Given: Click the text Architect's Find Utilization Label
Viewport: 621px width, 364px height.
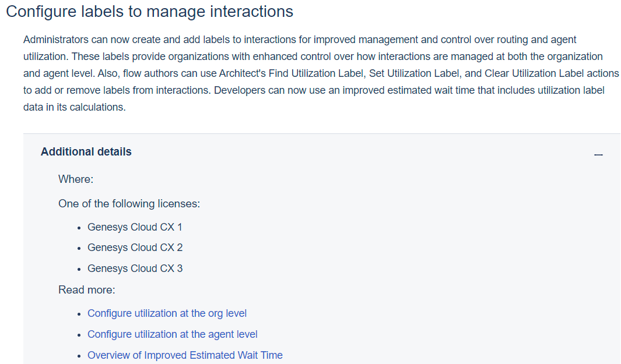Looking at the screenshot, I should 280,73.
